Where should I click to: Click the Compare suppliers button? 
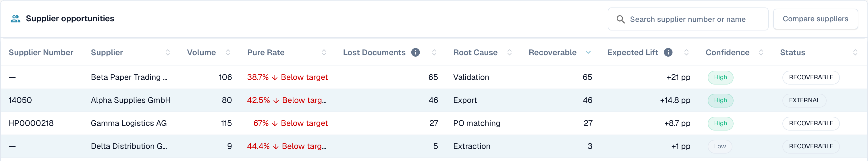point(815,19)
